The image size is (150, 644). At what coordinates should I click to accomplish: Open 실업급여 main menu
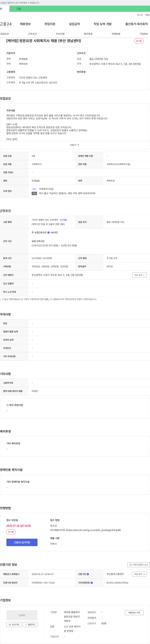(x=75, y=24)
